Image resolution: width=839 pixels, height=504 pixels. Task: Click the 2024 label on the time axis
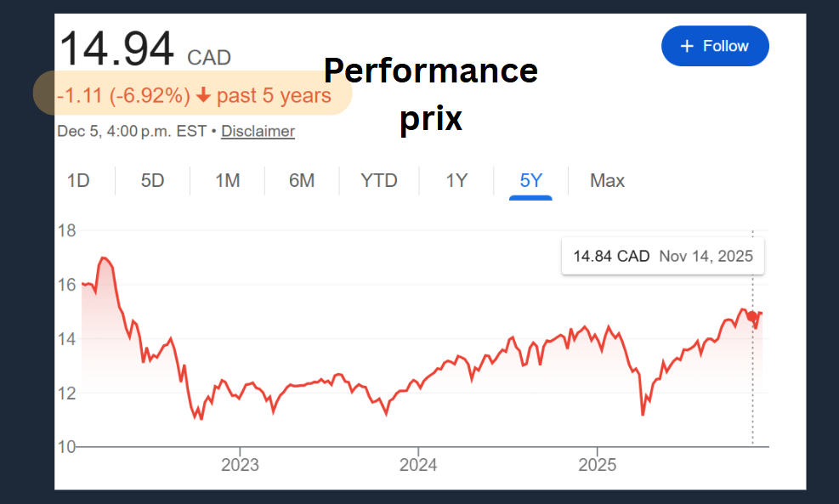coord(418,465)
